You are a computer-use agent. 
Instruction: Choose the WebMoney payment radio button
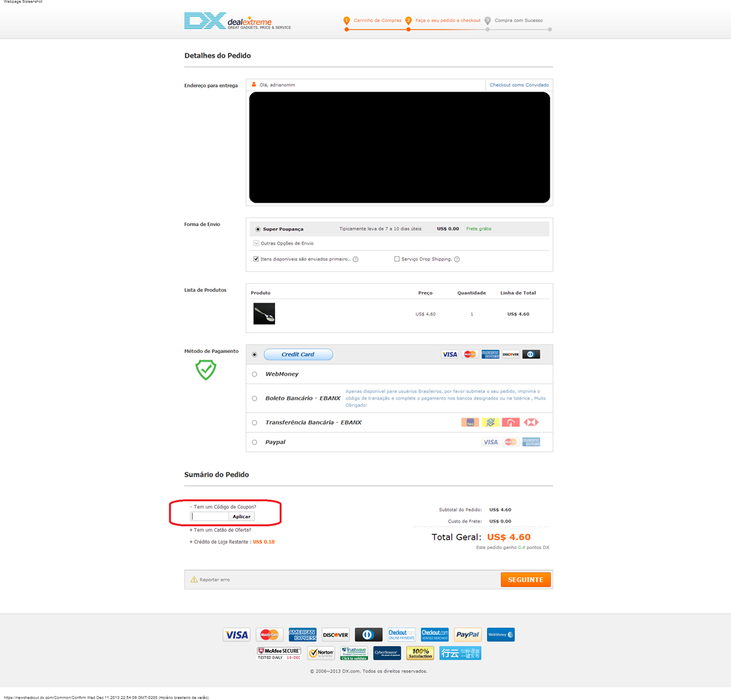point(255,374)
